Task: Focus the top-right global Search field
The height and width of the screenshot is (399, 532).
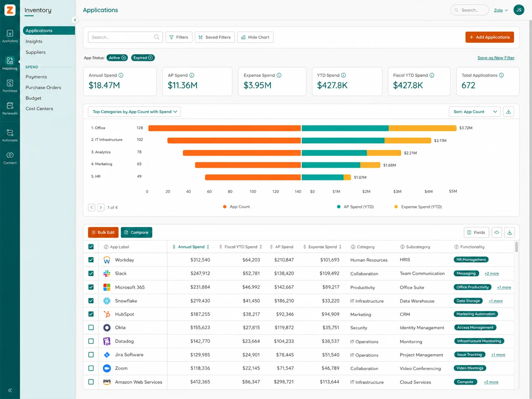Action: click(x=470, y=10)
